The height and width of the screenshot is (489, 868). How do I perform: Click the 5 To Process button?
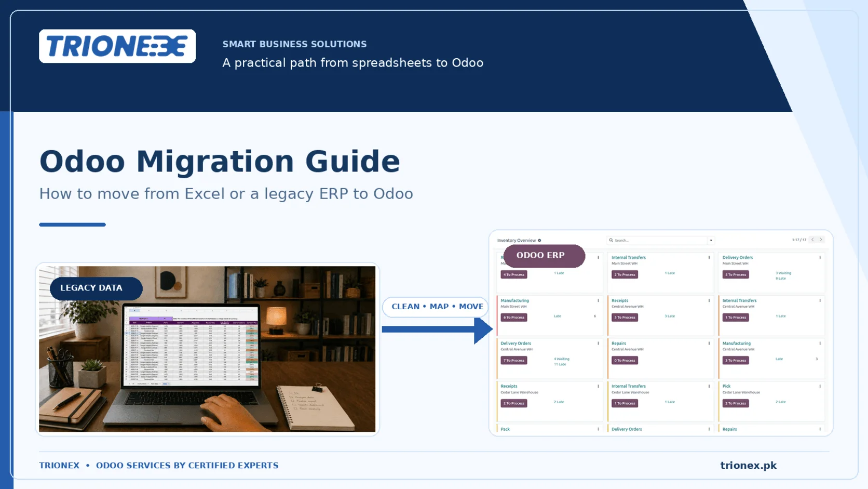click(x=736, y=274)
